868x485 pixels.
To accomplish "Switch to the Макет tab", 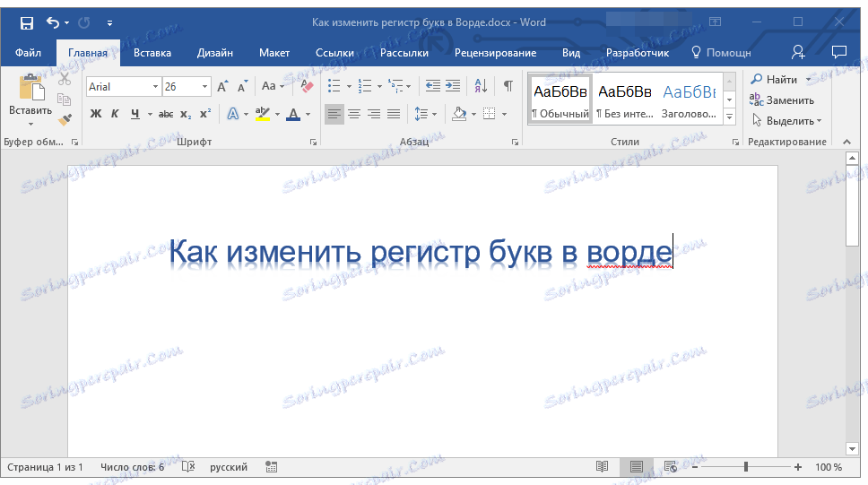I will [274, 53].
